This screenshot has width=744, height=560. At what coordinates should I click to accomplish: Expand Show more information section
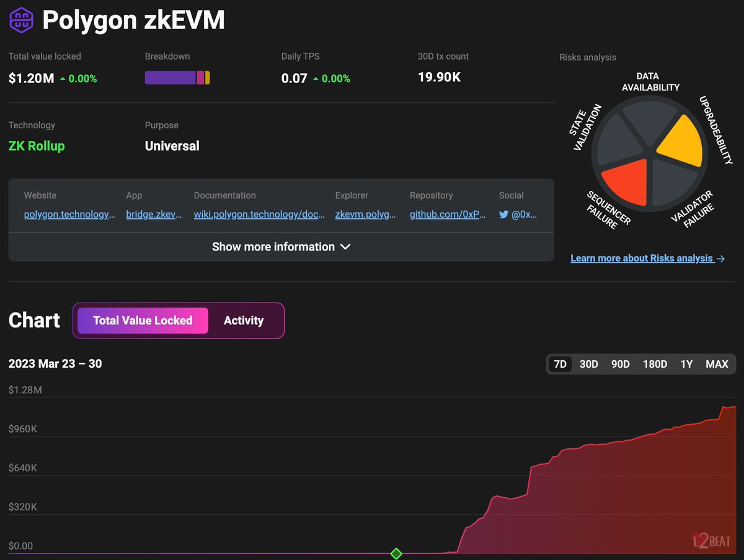281,247
